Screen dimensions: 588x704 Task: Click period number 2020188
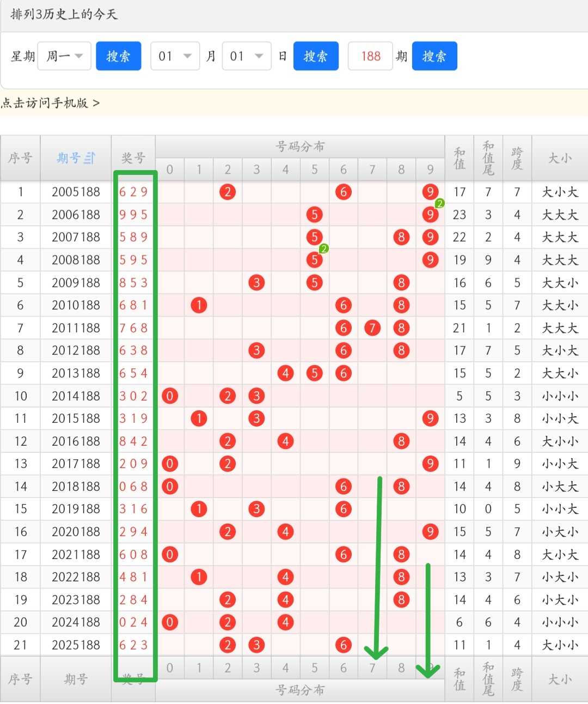tap(76, 532)
